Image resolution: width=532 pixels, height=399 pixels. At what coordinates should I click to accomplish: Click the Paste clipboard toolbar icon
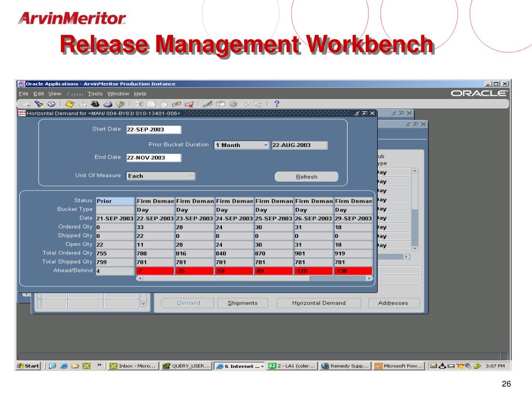(x=164, y=104)
